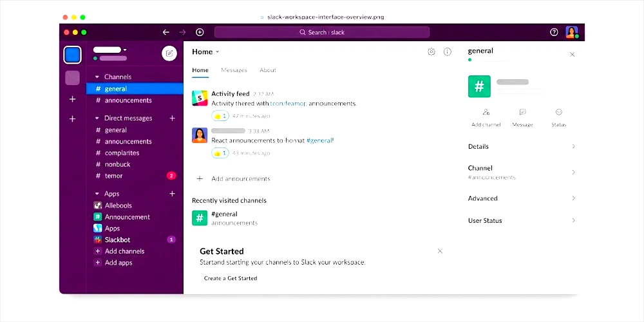Close the general details panel
Screen dimensions: 644x322
[x=572, y=55]
